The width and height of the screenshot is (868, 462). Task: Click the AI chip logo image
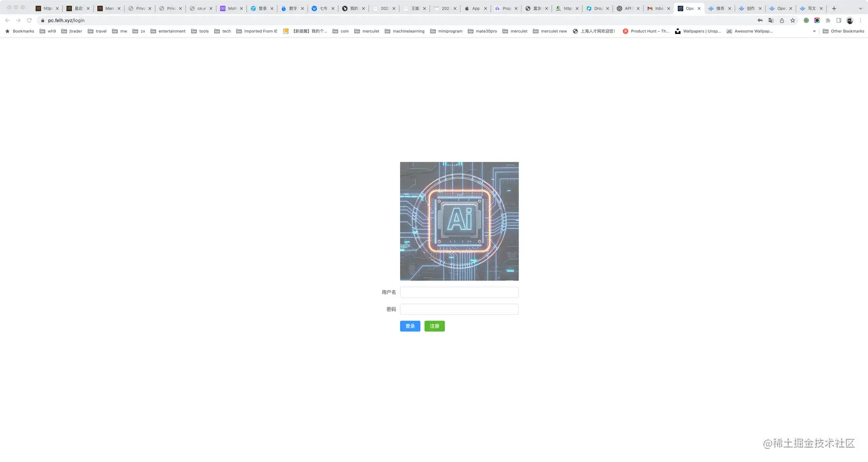click(x=459, y=221)
